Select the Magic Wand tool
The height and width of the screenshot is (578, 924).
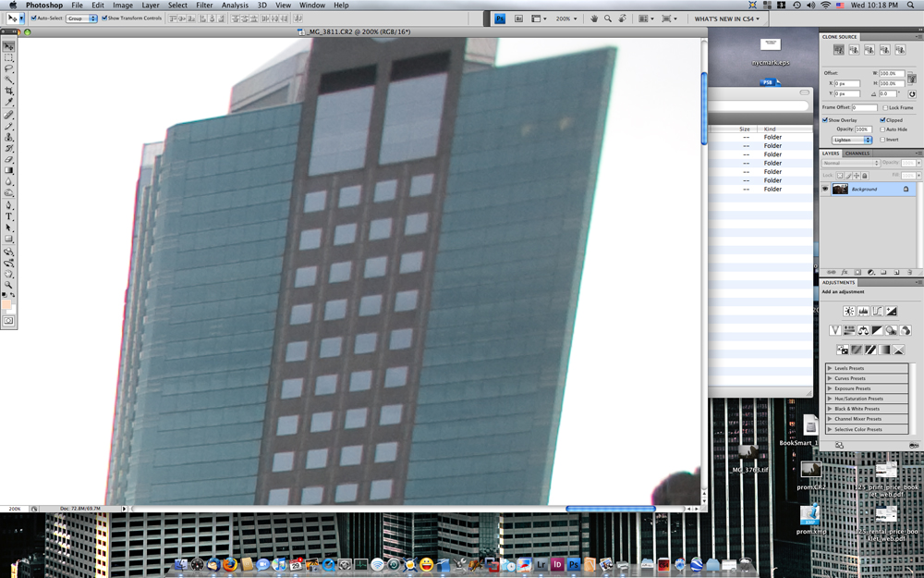click(9, 80)
